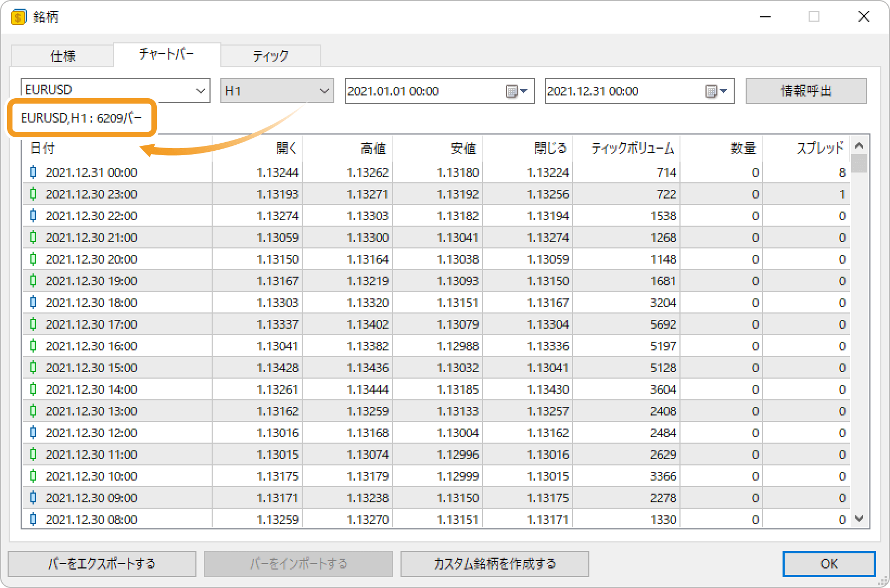
Task: Click candle icon of 2021.12.30 15:00 row
Action: (x=33, y=368)
